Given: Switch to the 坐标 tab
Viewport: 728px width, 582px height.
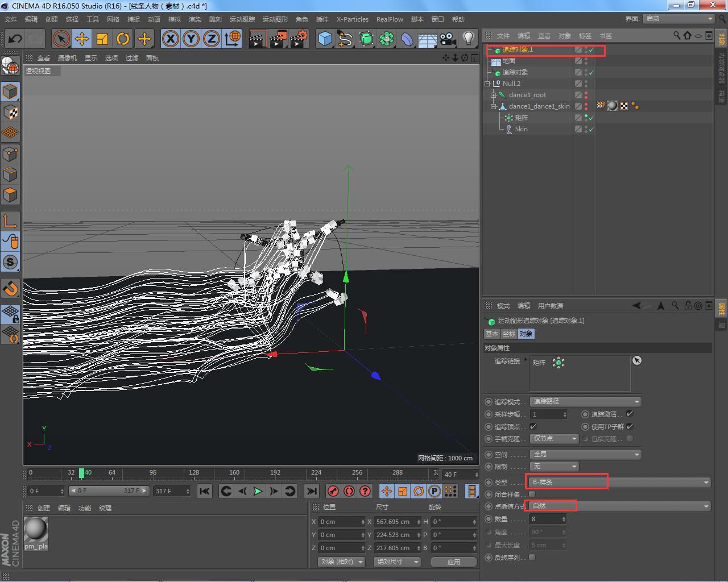Looking at the screenshot, I should [x=508, y=334].
